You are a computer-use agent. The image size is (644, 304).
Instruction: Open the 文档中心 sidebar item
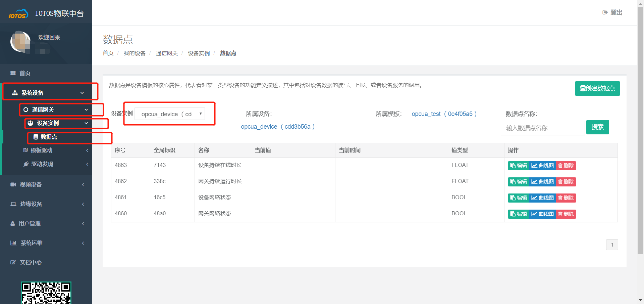[x=31, y=263]
